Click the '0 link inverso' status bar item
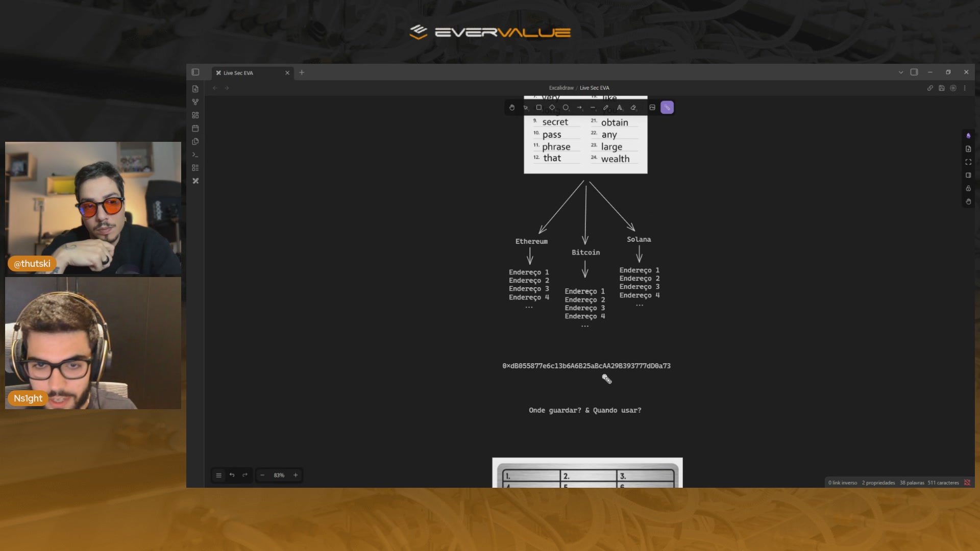Screen dimensions: 980x551 click(843, 483)
